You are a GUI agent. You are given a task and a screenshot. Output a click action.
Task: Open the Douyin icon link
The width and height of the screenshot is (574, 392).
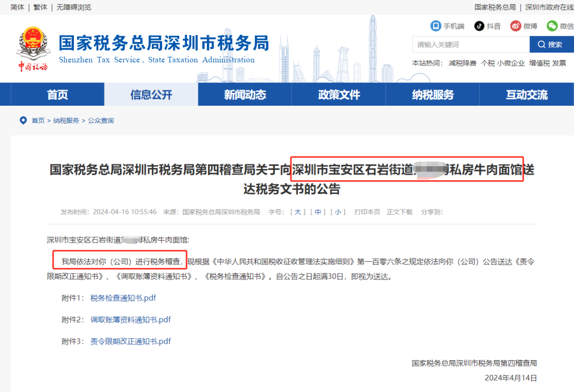pyautogui.click(x=479, y=26)
